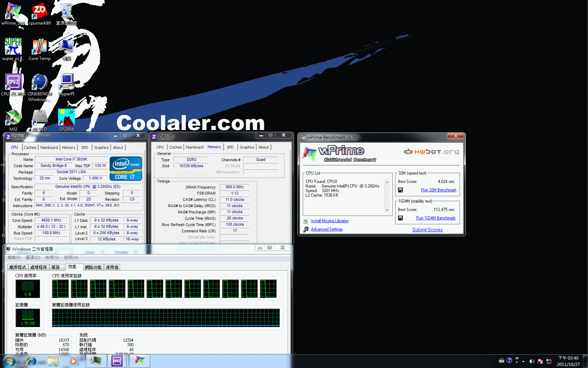Viewport: 588px width, 368px height.
Task: Open the Help (說明) menu in Task Manager
Action: point(71,258)
